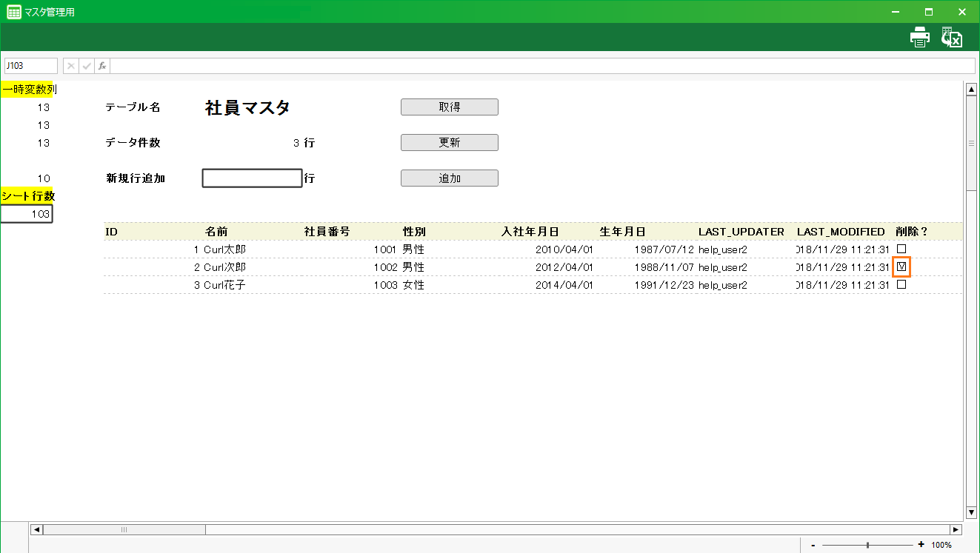Viewport: 980px width, 553px height.
Task: Click the zoom out minus button
Action: 813,545
